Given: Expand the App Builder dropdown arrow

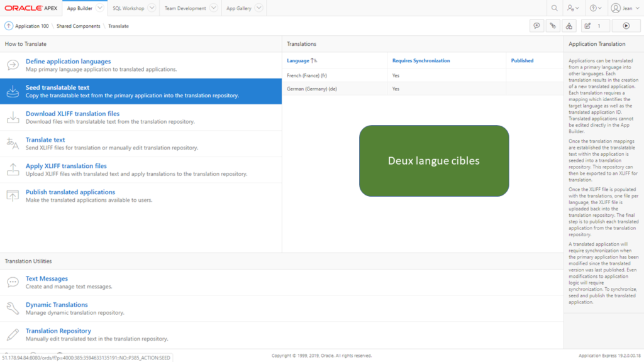Looking at the screenshot, I should [100, 8].
